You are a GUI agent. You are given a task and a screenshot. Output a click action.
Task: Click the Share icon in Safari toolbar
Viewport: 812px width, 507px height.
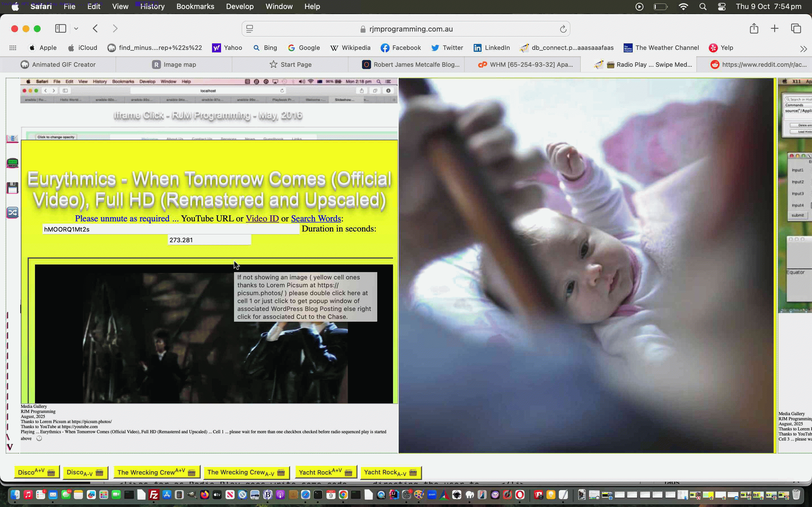pos(754,28)
